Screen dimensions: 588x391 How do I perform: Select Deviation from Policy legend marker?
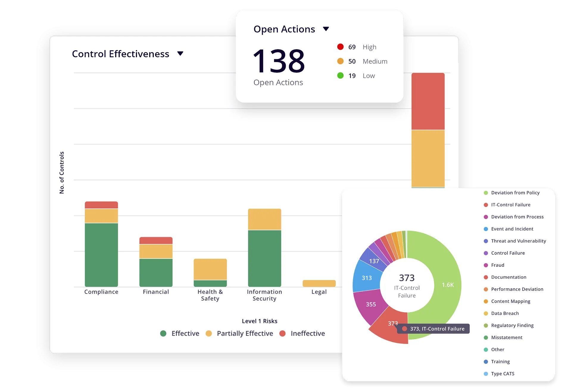click(x=486, y=193)
